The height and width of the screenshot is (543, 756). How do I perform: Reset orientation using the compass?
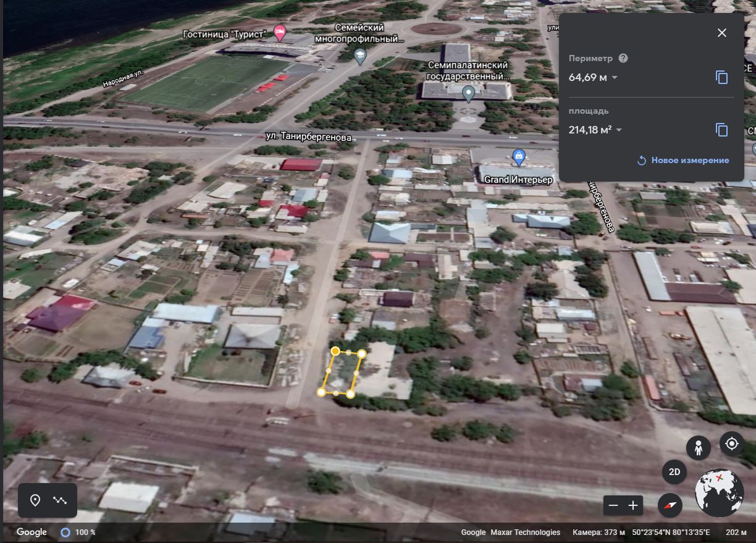(670, 505)
